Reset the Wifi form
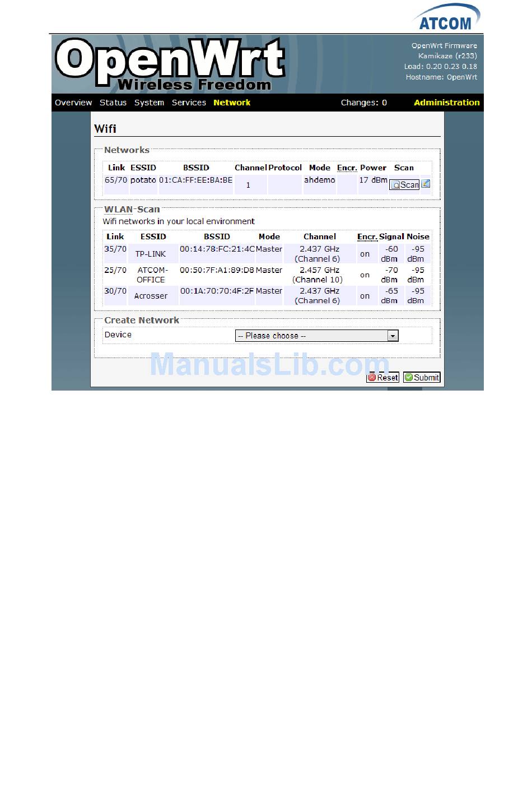This screenshot has height=789, width=532. coord(382,378)
